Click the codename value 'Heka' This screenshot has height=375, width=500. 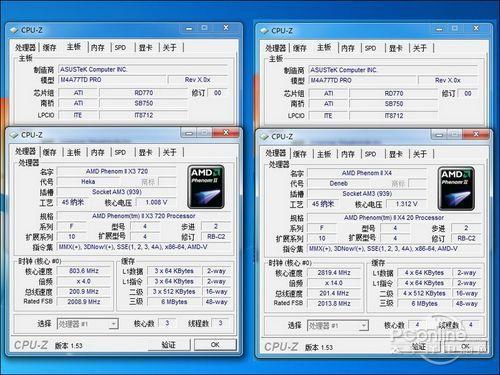tap(88, 182)
